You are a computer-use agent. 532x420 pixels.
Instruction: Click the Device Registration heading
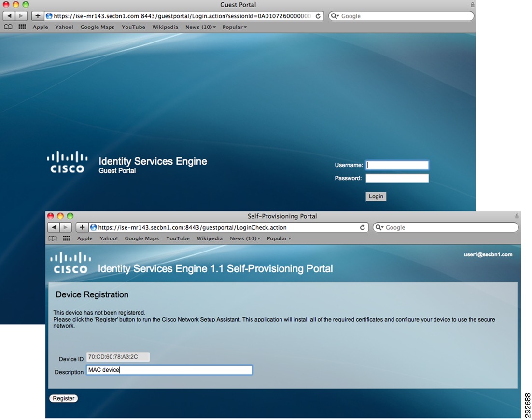click(92, 294)
